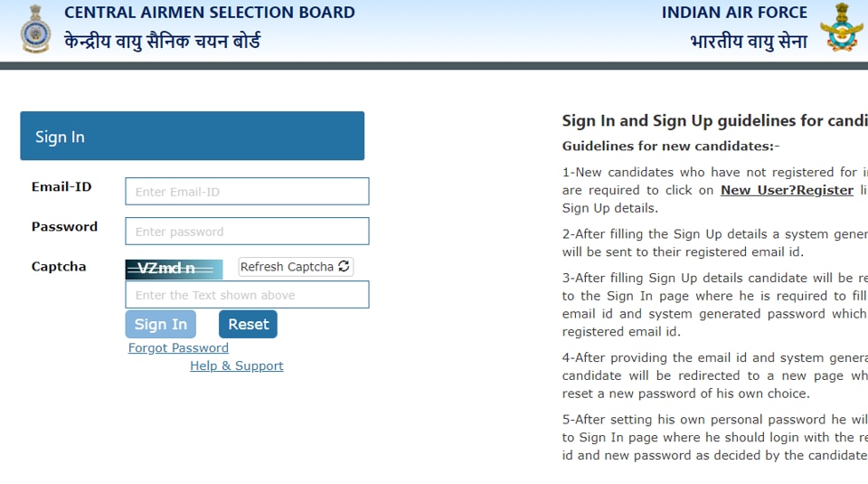The width and height of the screenshot is (868, 484).
Task: Click the Password field label
Action: pyautogui.click(x=64, y=227)
